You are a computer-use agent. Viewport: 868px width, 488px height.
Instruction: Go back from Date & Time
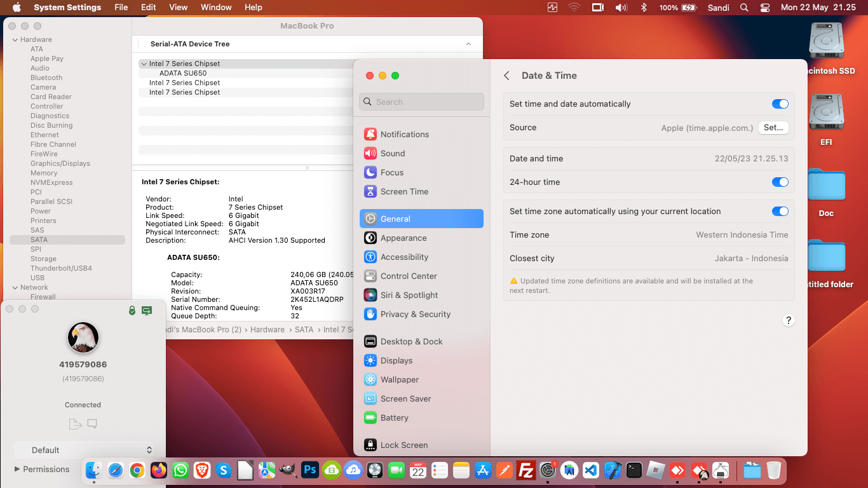506,76
